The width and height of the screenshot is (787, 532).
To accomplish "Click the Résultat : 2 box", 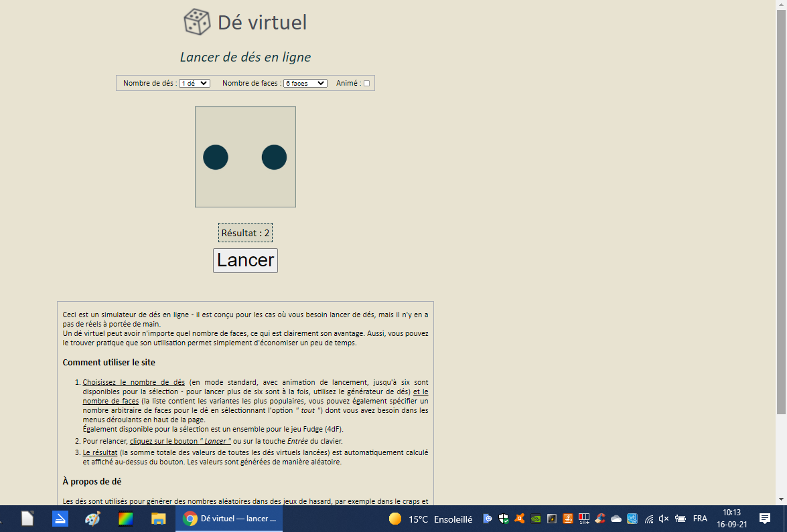I will [245, 233].
